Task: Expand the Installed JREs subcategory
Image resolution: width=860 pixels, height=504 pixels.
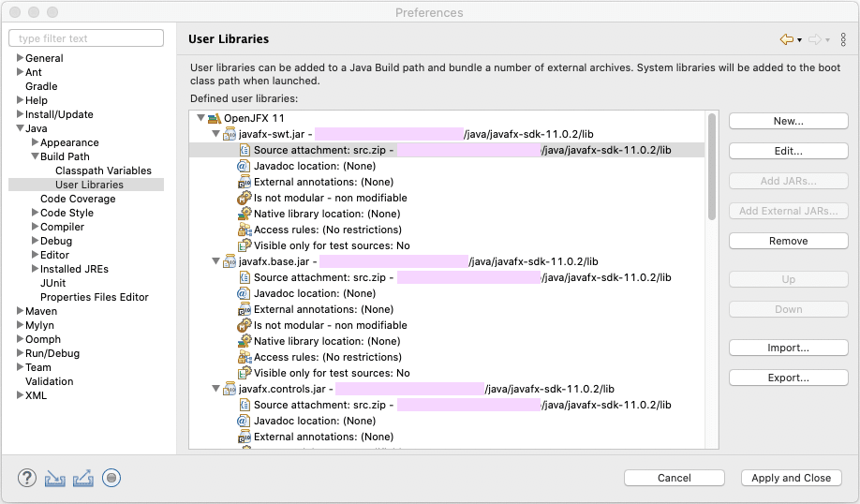Action: click(x=35, y=268)
